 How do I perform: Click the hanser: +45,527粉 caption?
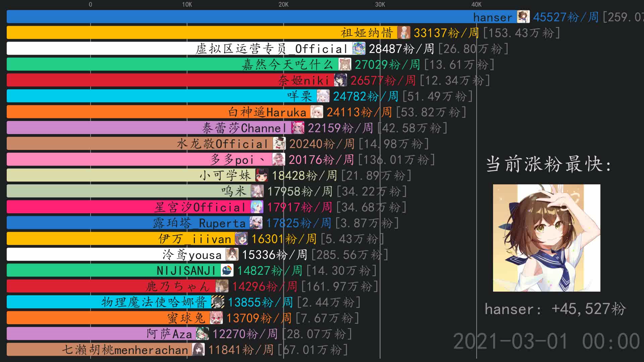point(555,309)
